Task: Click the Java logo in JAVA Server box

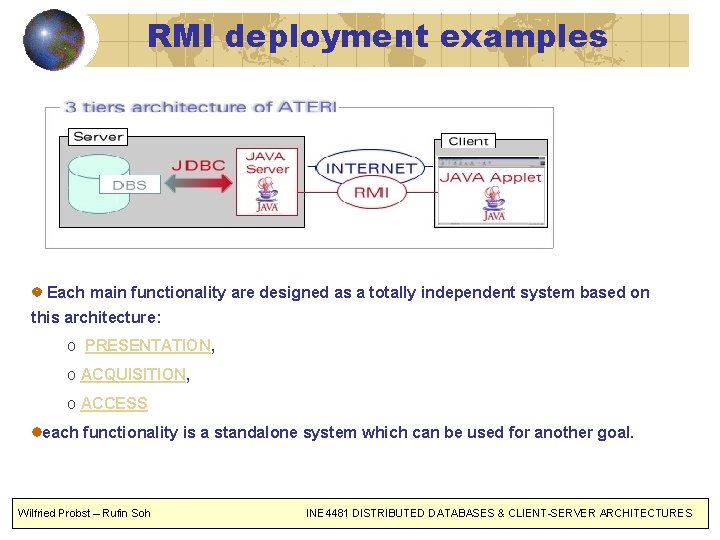Action: click(x=267, y=195)
